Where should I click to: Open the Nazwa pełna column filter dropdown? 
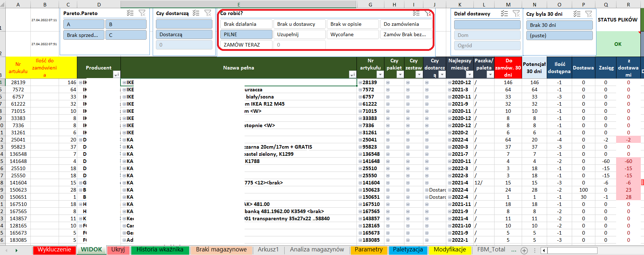click(353, 74)
